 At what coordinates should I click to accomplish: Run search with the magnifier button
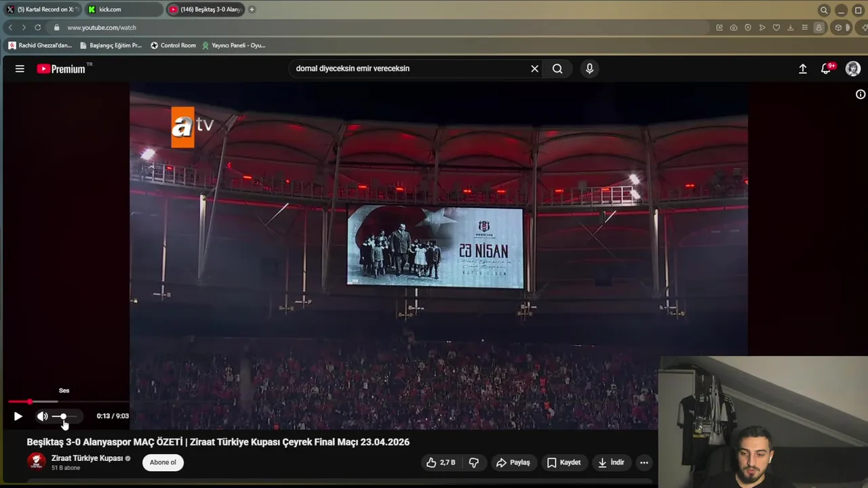point(557,68)
